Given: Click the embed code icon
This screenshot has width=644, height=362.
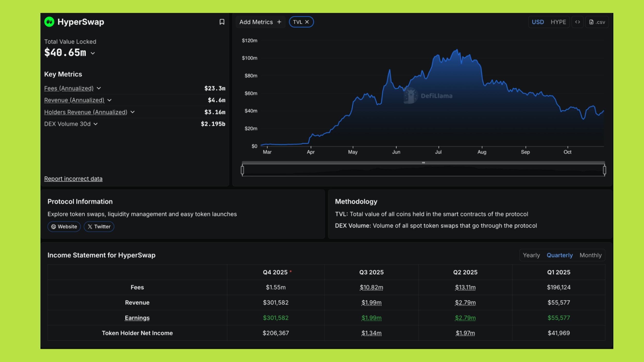Looking at the screenshot, I should click(x=577, y=22).
